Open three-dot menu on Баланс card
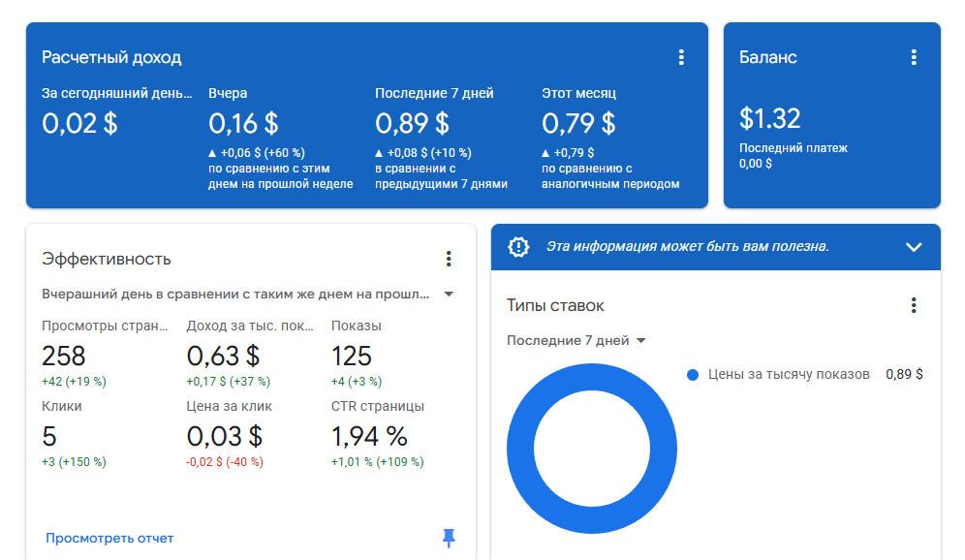 click(913, 57)
